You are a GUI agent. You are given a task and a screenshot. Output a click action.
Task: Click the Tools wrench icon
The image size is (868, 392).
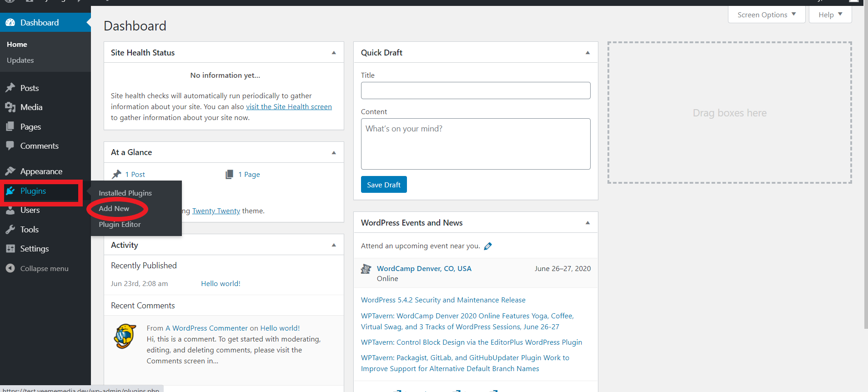point(10,229)
